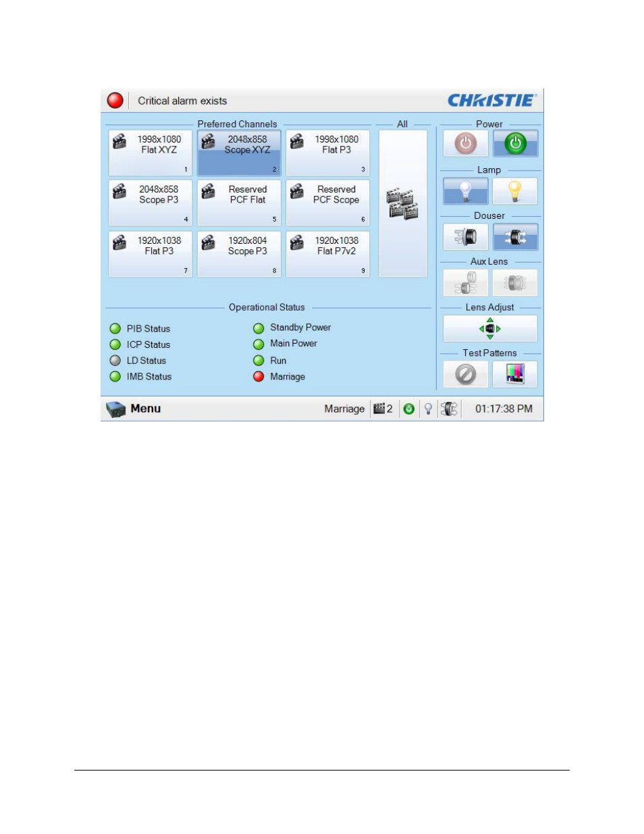The height and width of the screenshot is (834, 644).
Task: Click the Standby Power indicator
Action: pos(259,328)
